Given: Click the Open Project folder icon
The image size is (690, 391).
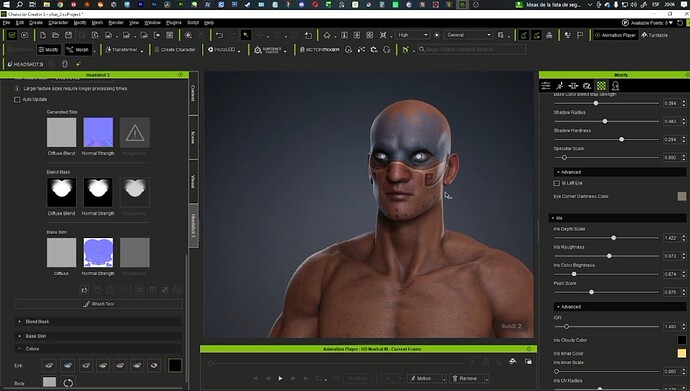Looking at the screenshot, I should click(x=55, y=35).
